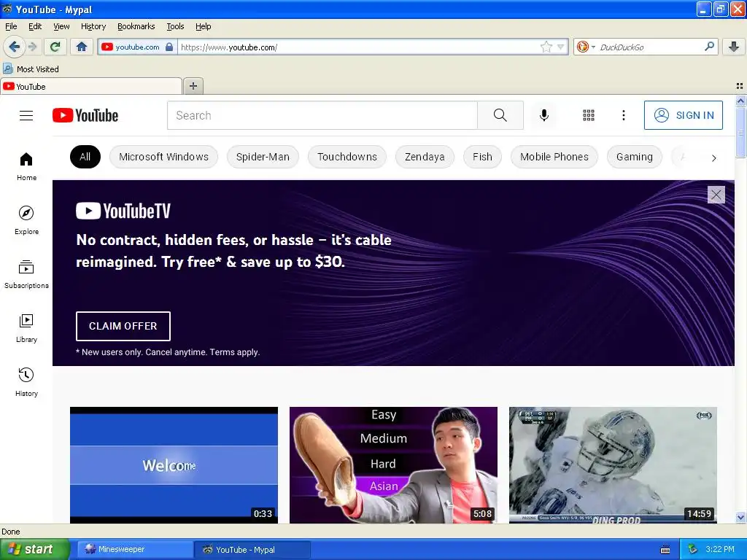The image size is (747, 560).
Task: Go to Home in the sidebar
Action: click(x=26, y=167)
